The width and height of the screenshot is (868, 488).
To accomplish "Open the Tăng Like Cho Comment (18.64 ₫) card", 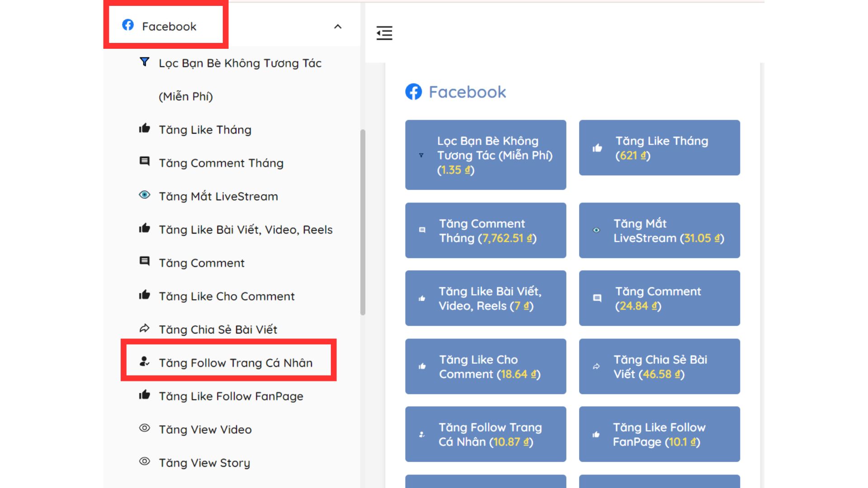I will click(x=486, y=366).
